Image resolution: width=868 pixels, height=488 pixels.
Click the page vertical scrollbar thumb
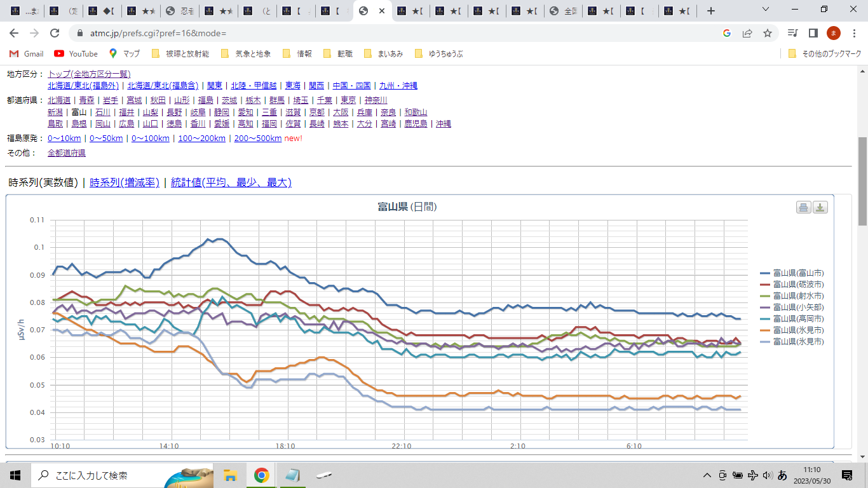point(862,181)
